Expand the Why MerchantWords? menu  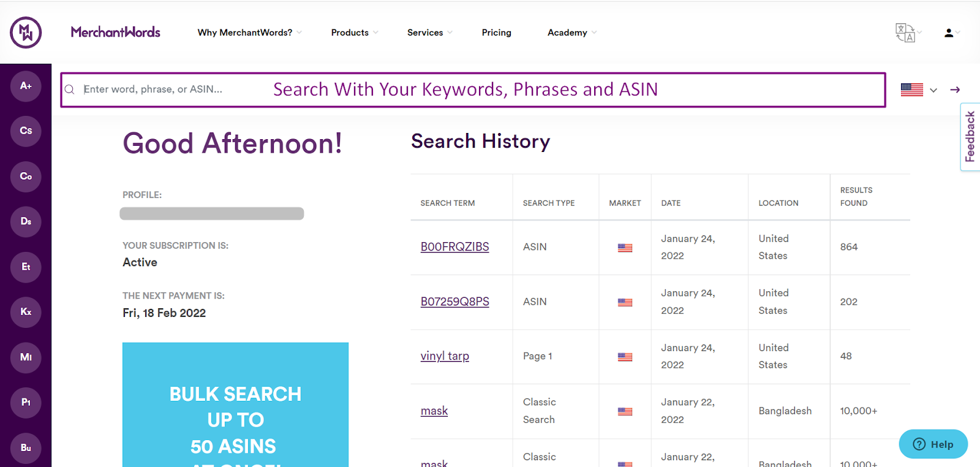point(250,32)
